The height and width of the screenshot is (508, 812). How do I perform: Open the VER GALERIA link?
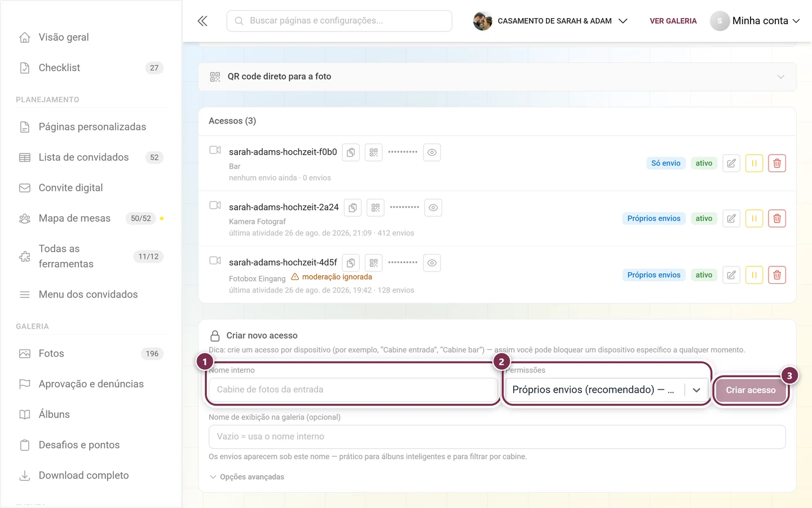[673, 21]
